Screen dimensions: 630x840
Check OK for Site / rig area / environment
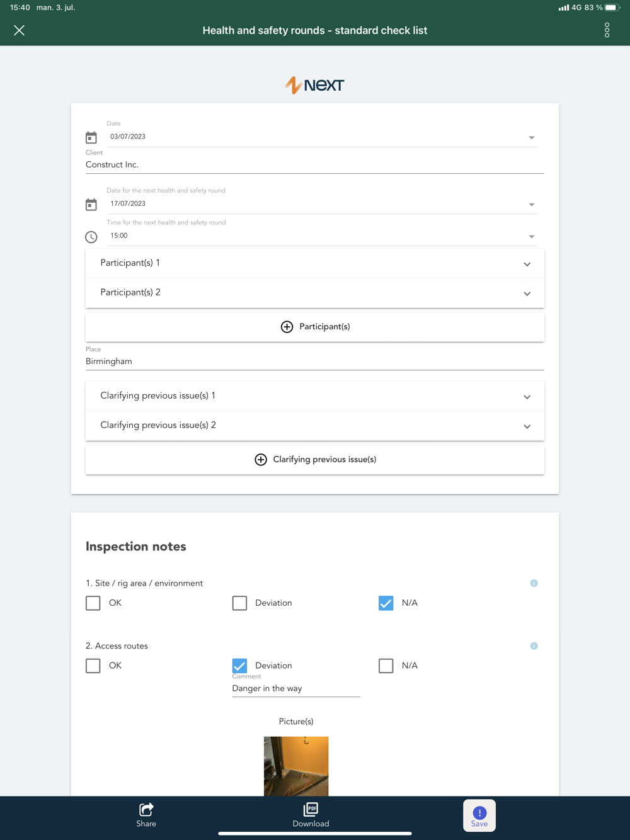coord(93,603)
